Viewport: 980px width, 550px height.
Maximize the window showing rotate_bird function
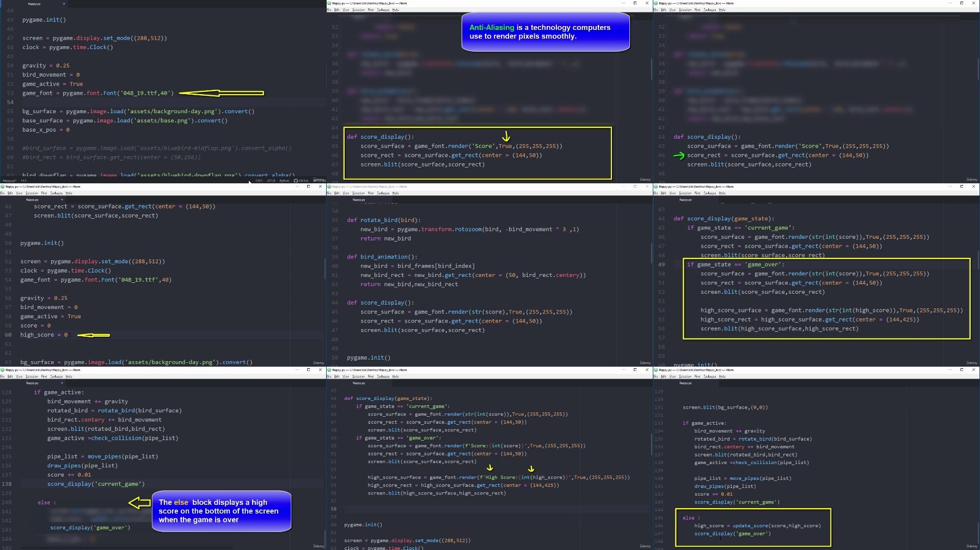pyautogui.click(x=635, y=187)
